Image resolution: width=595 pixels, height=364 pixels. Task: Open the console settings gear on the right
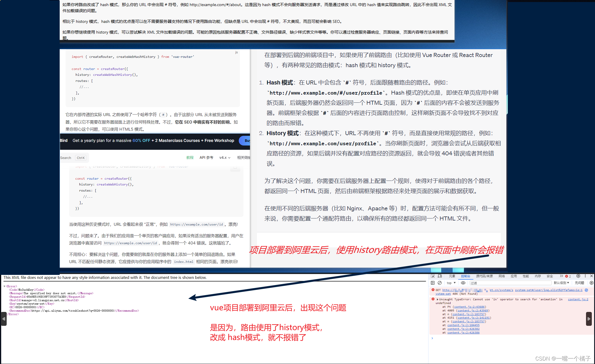click(592, 283)
